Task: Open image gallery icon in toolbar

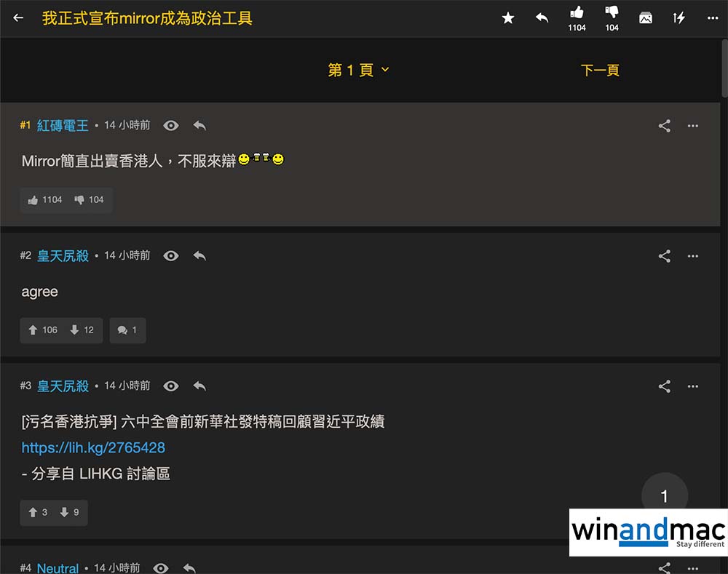Action: pos(645,18)
